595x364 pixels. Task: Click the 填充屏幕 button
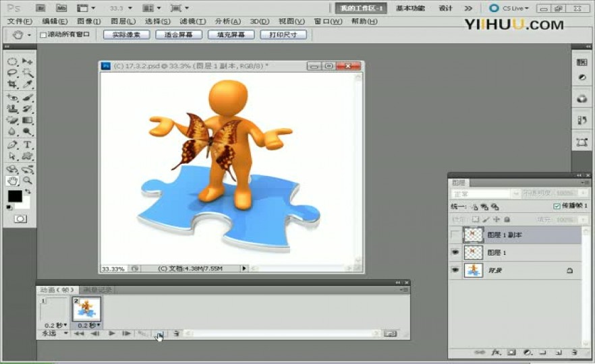(x=231, y=35)
